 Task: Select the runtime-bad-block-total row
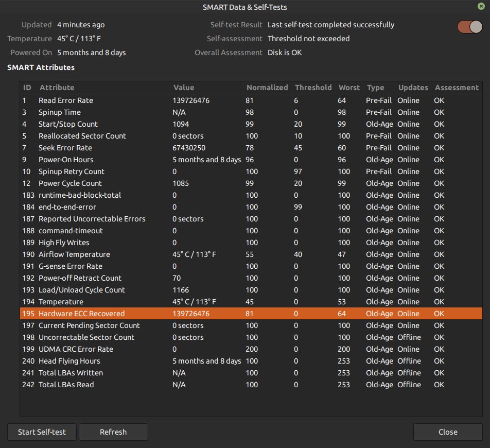coord(251,195)
